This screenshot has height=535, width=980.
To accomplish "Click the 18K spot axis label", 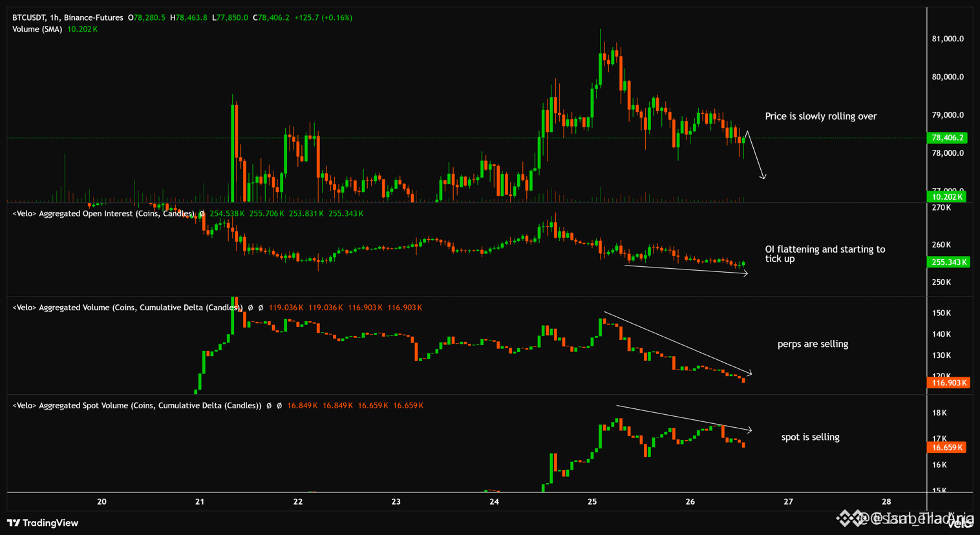I will point(939,413).
